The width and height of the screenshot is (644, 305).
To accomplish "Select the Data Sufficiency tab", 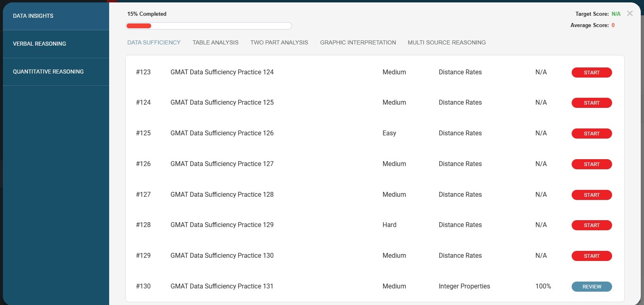I will pyautogui.click(x=154, y=42).
